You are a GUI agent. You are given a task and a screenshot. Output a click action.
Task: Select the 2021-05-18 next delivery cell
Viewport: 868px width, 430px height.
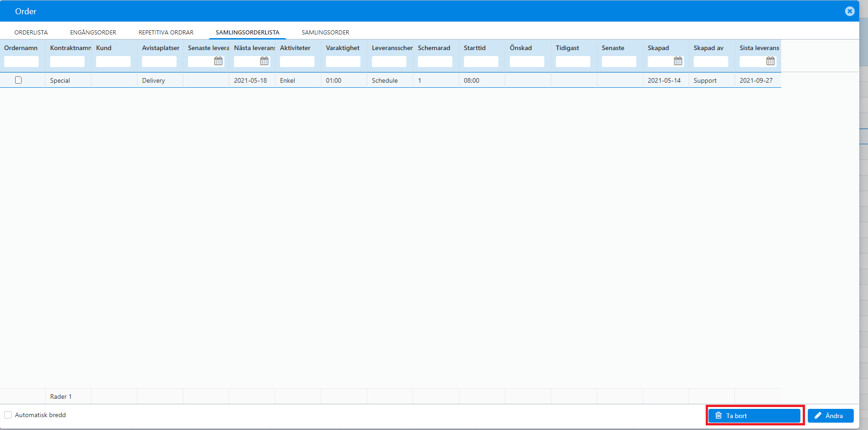pyautogui.click(x=252, y=80)
